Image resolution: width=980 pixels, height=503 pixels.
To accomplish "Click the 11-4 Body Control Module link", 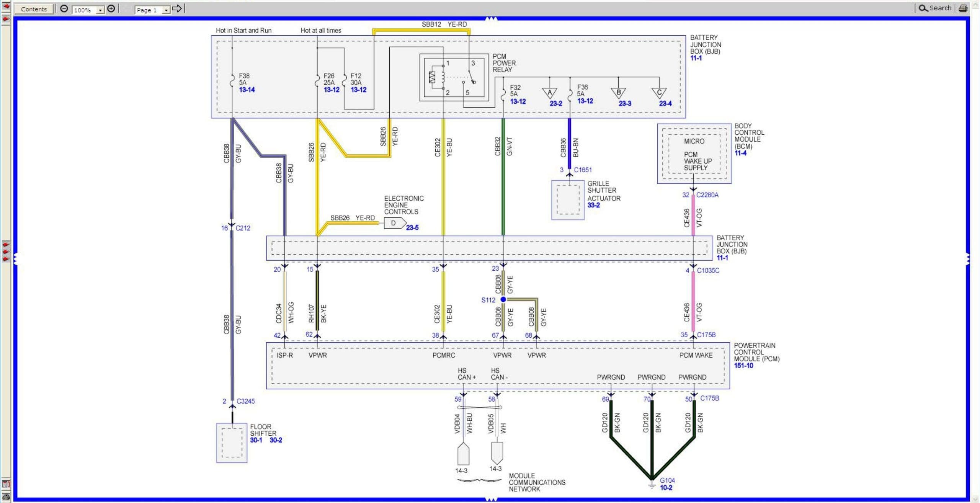I will 740,153.
